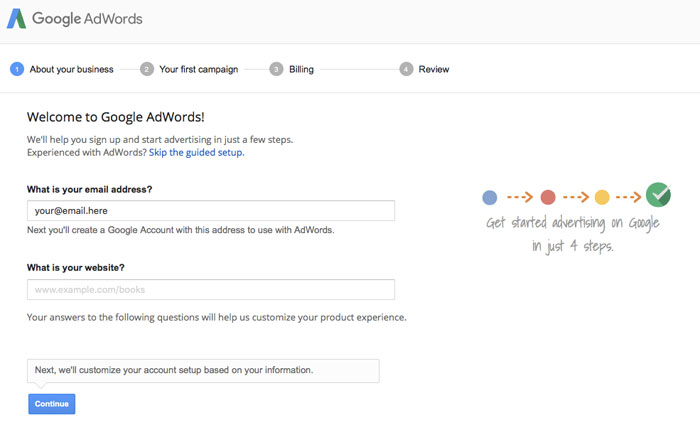Click the customize your account setup tooltip
The height and width of the screenshot is (430, 700).
(203, 371)
